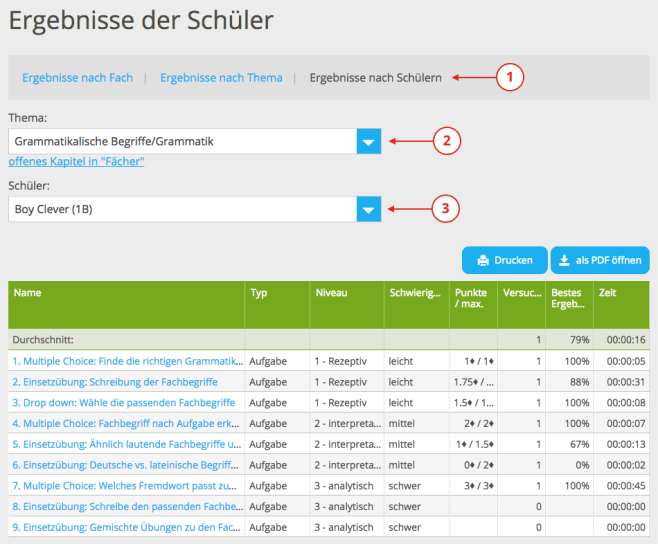658x544 pixels.
Task: Sort table by Niveau column header
Action: click(x=331, y=293)
